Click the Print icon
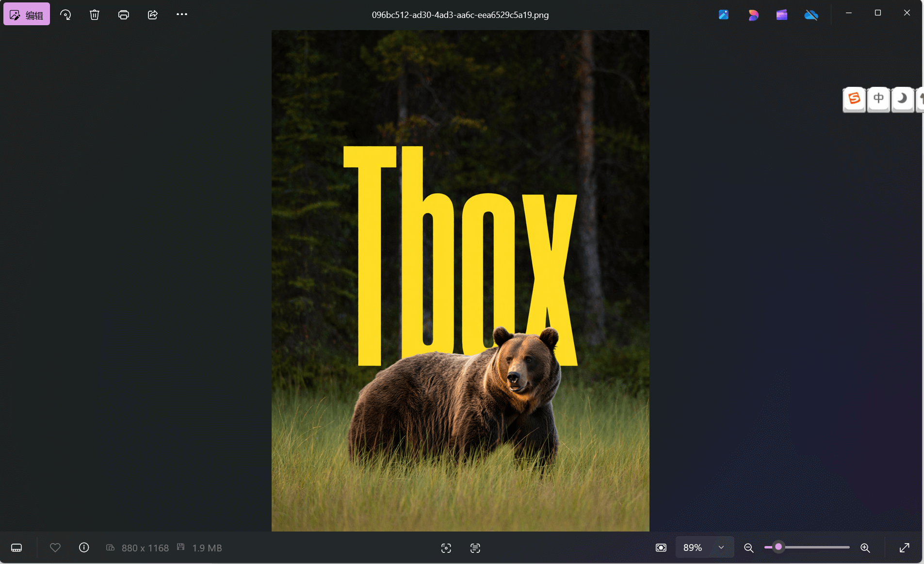924x564 pixels. pyautogui.click(x=124, y=15)
